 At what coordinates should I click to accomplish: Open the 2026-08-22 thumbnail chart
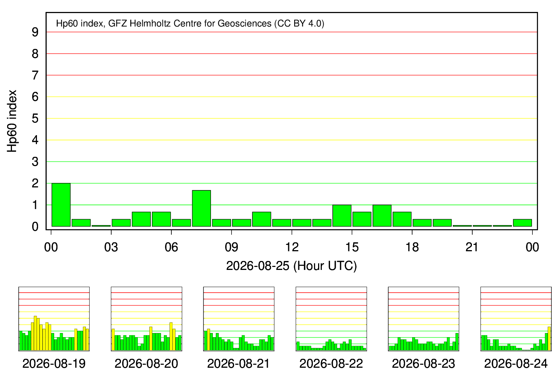point(331,319)
